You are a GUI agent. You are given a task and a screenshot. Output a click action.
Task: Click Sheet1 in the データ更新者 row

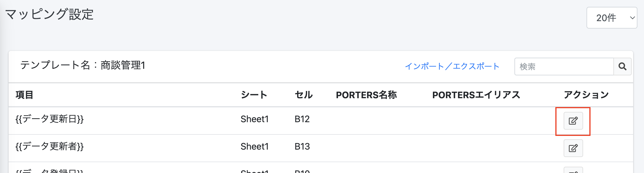254,146
